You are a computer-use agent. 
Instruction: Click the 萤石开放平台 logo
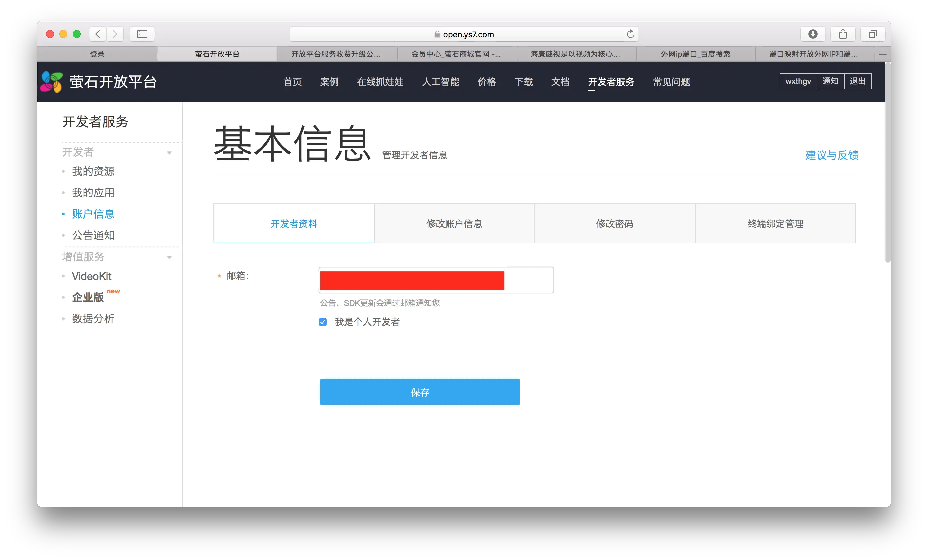[52, 82]
